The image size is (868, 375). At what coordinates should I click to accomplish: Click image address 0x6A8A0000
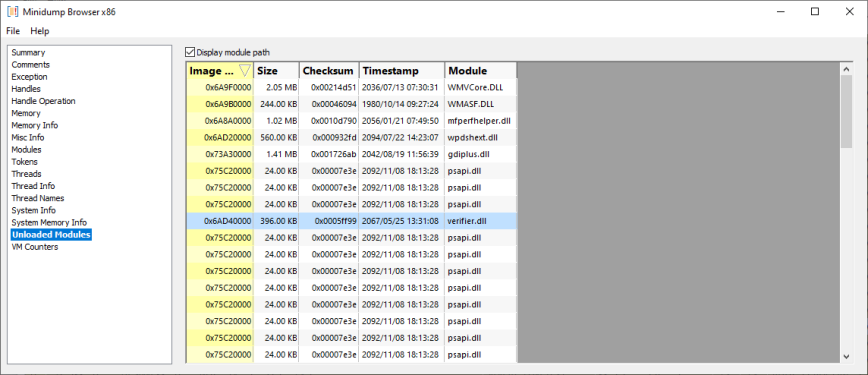pyautogui.click(x=228, y=121)
